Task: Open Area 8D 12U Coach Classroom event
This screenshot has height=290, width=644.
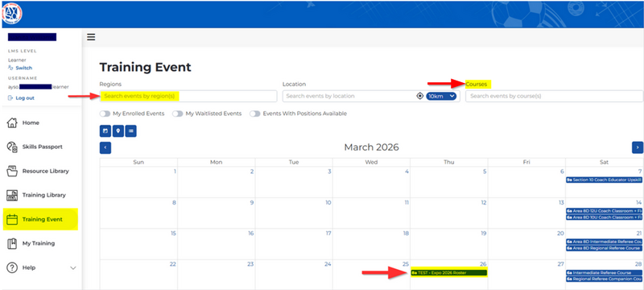Action: 604,211
